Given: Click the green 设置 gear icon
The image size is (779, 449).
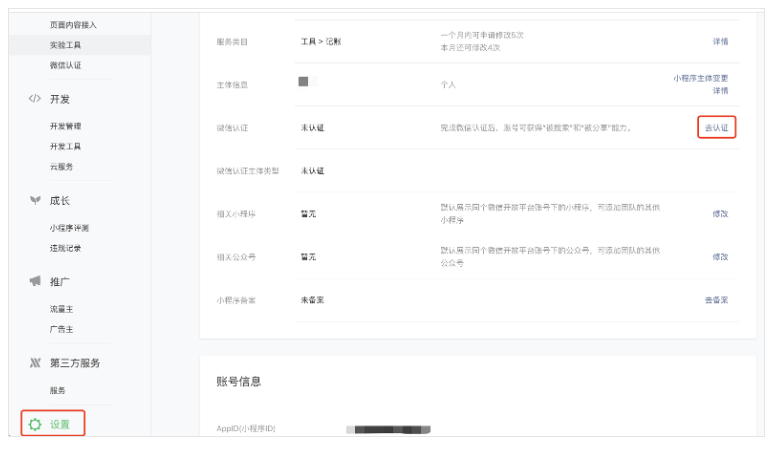Looking at the screenshot, I should (x=35, y=424).
